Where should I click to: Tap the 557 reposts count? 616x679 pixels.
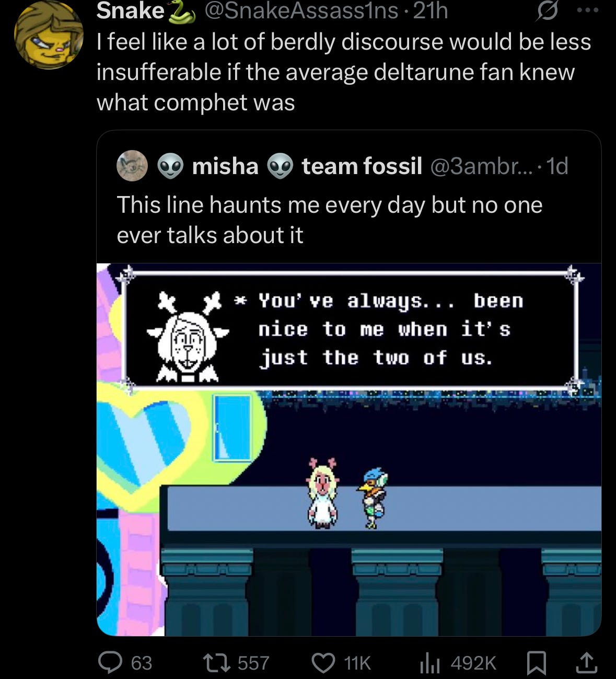coord(253,663)
